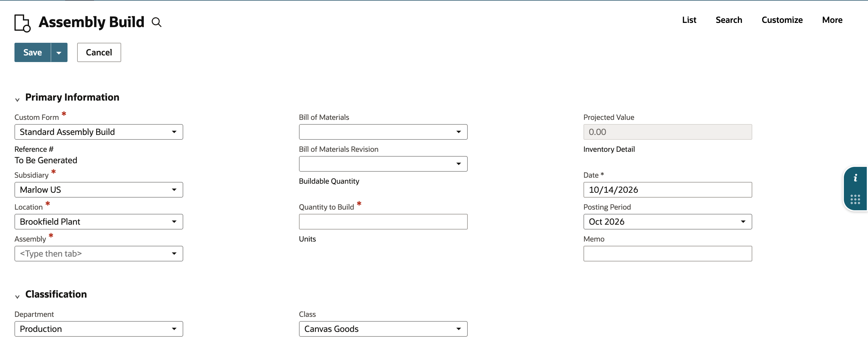Collapse the Primary Information section

tap(17, 100)
